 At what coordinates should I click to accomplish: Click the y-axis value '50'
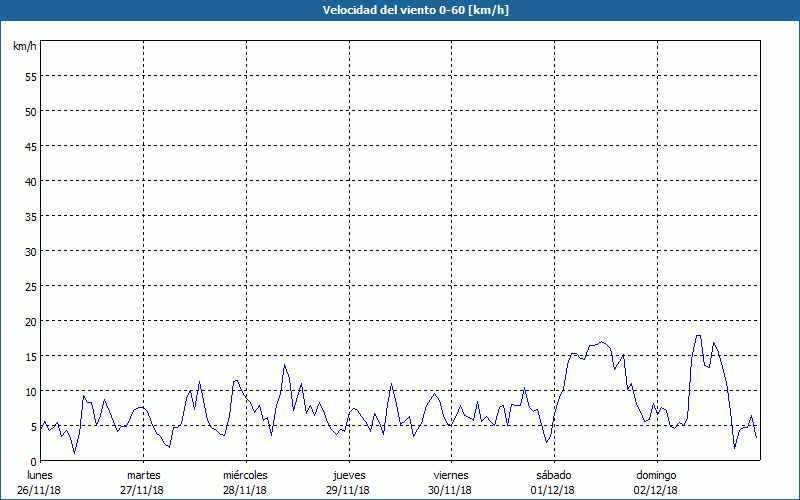coord(31,112)
